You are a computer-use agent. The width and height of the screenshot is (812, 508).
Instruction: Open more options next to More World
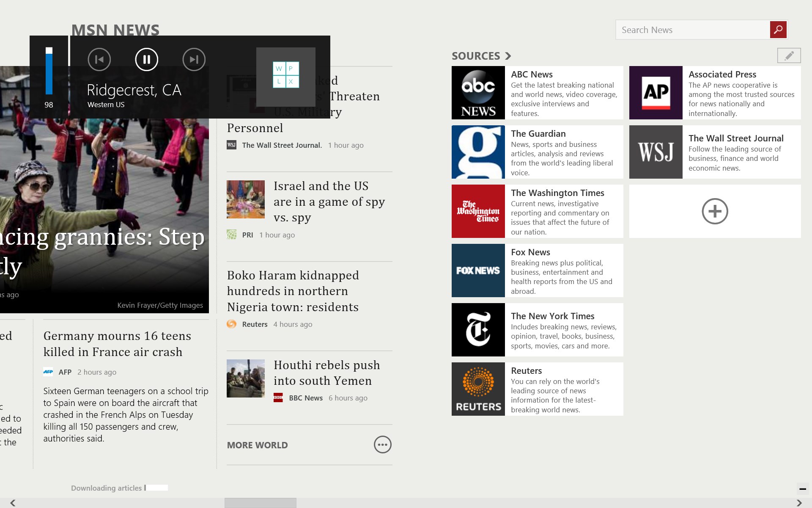click(x=382, y=444)
